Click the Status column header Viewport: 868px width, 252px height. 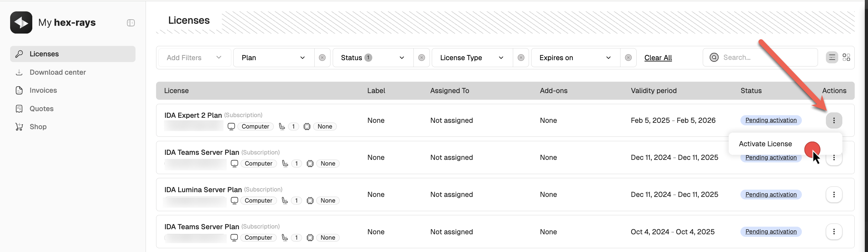coord(751,91)
